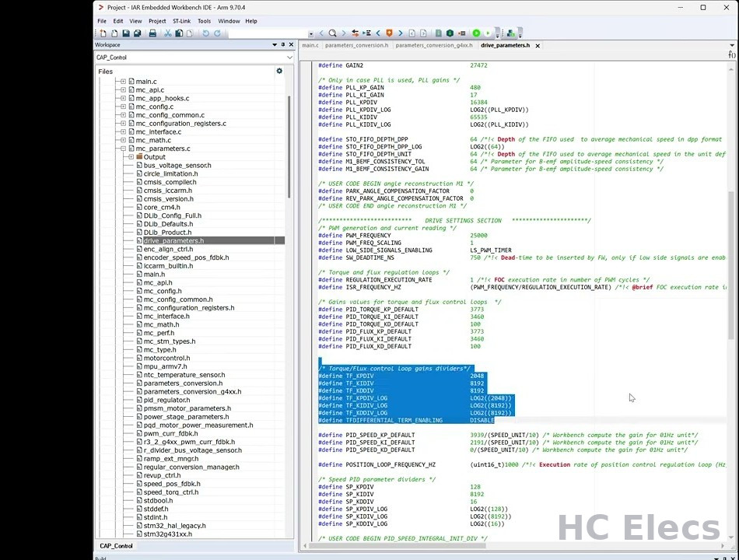Open the CAP_Control configuration dropdown
Viewport: 739px width, 560px height.
[289, 58]
